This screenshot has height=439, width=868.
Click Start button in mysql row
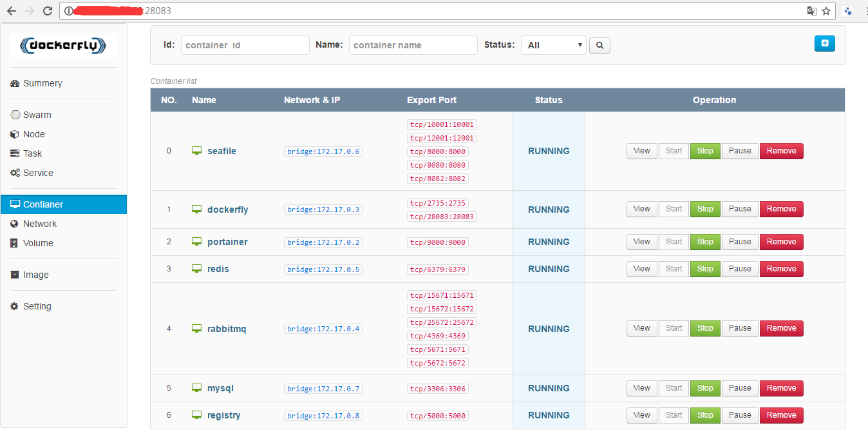point(674,388)
